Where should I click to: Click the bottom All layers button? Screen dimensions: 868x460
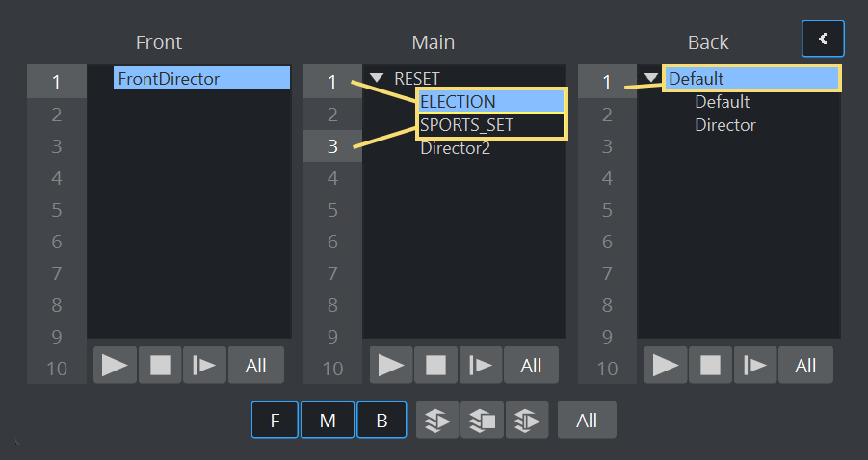click(x=587, y=421)
